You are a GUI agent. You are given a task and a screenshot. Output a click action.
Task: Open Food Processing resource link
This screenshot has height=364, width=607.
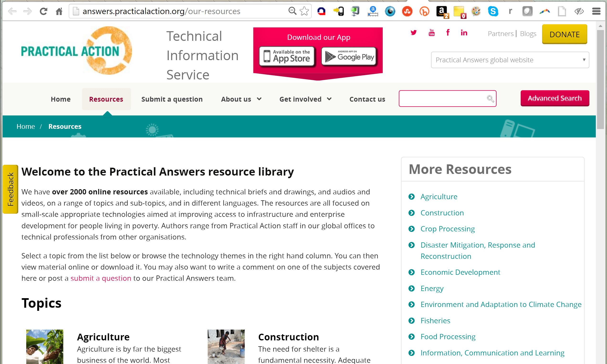pos(448,337)
